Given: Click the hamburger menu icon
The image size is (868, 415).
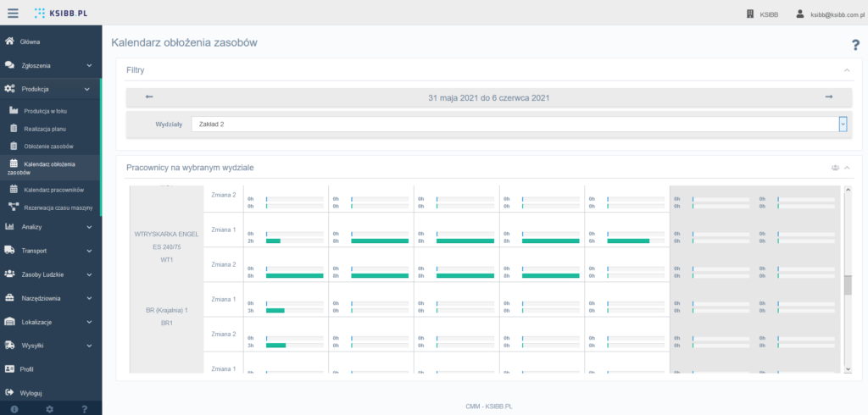Looking at the screenshot, I should click(13, 14).
